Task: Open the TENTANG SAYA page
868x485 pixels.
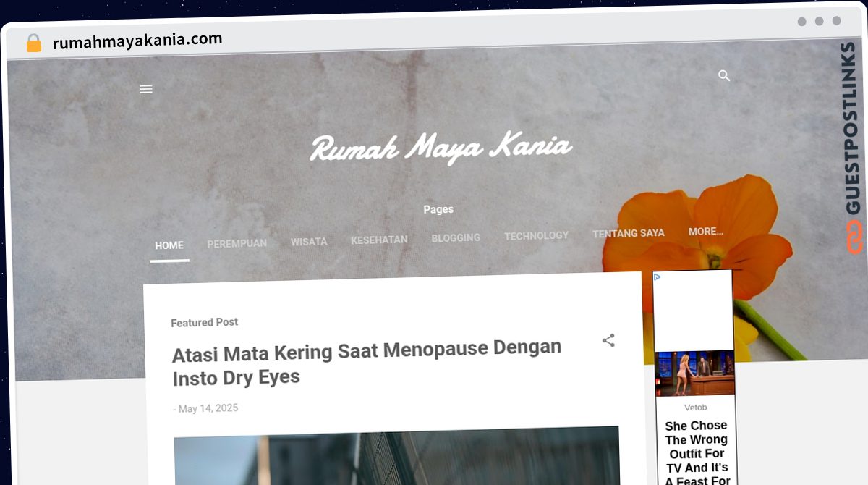Action: pos(628,233)
